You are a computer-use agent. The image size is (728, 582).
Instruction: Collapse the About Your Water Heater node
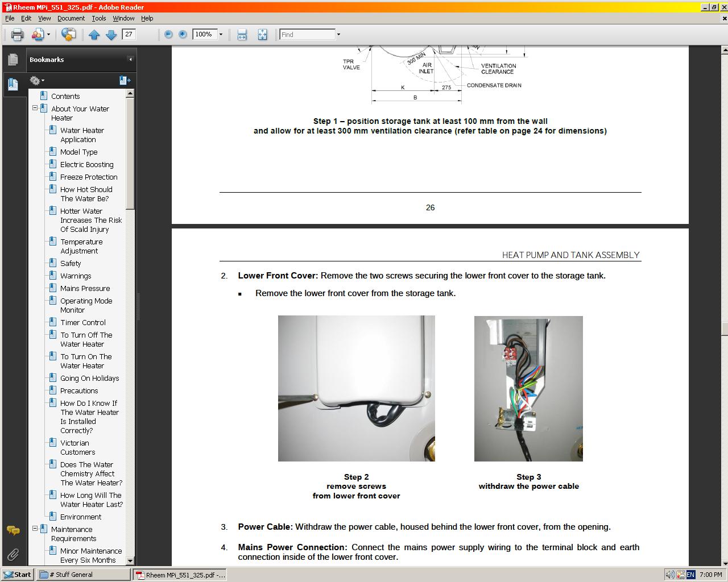pos(35,107)
